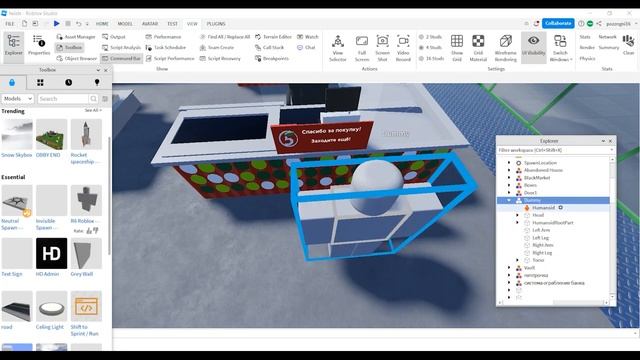The height and width of the screenshot is (360, 640).
Task: Click the Clear stats button
Action: [x=629, y=45]
